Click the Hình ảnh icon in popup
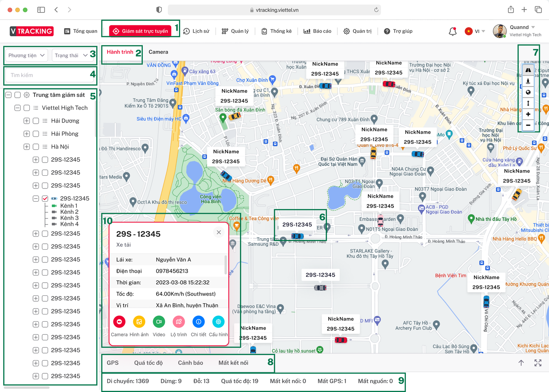 pos(139,322)
